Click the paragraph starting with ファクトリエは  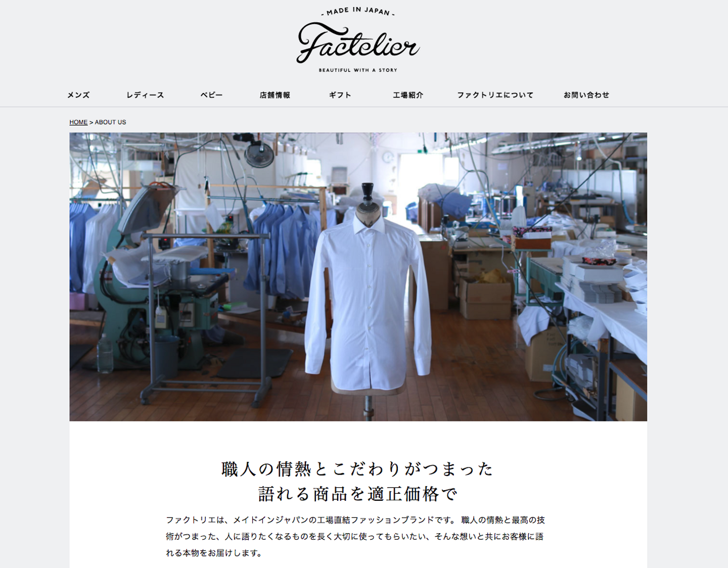tap(355, 536)
